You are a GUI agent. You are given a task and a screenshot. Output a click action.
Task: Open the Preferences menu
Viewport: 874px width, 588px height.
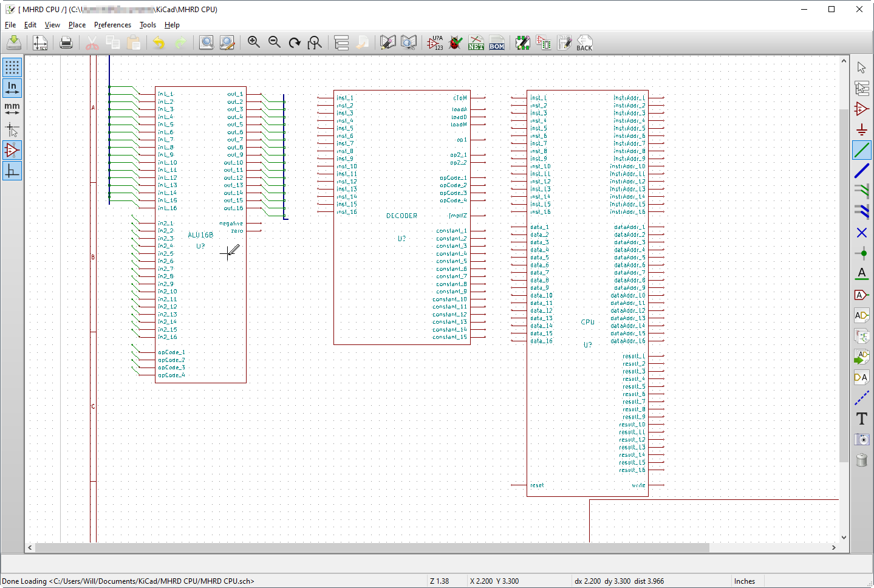point(112,25)
